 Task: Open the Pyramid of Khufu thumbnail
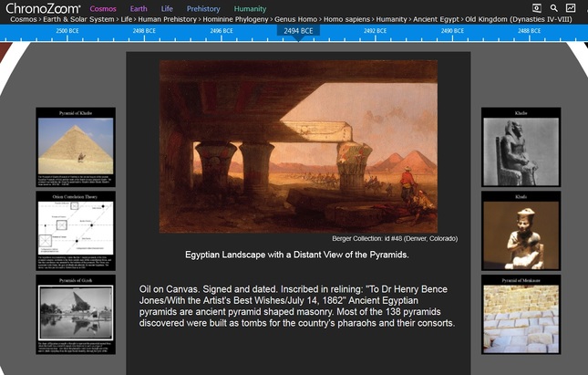(76, 147)
